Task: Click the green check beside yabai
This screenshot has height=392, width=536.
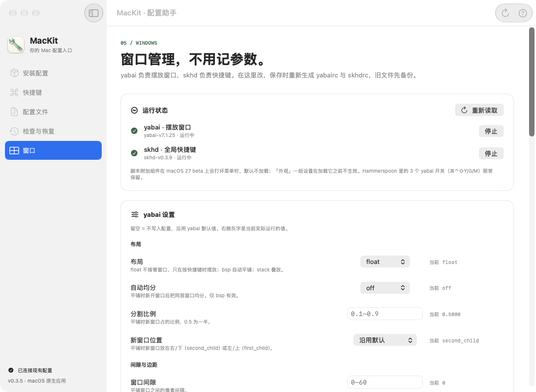Action: pos(134,131)
